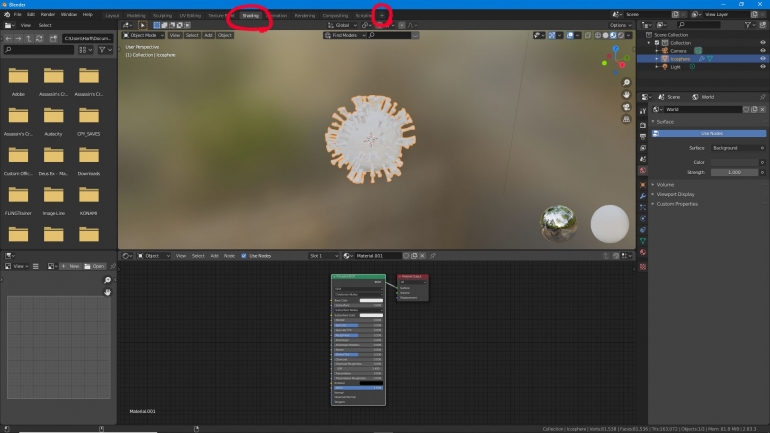
Task: Open the Window menu
Action: point(69,15)
